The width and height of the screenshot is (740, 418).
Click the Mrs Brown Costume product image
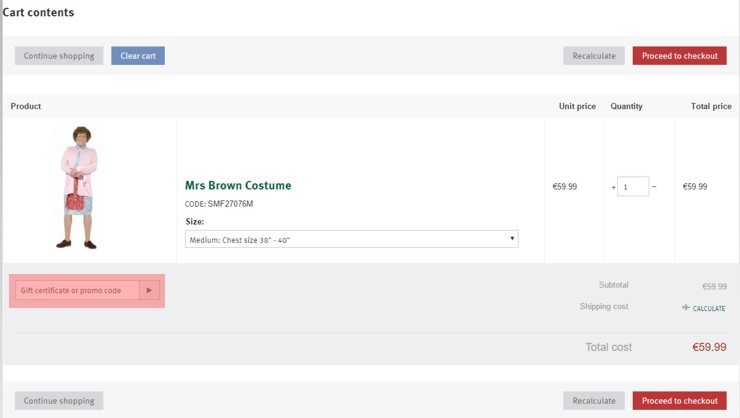(79, 187)
